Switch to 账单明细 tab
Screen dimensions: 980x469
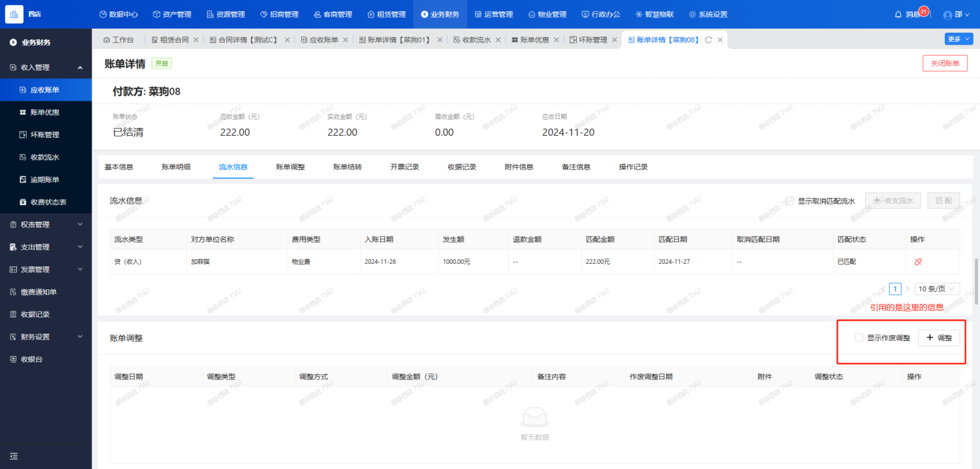click(x=176, y=167)
